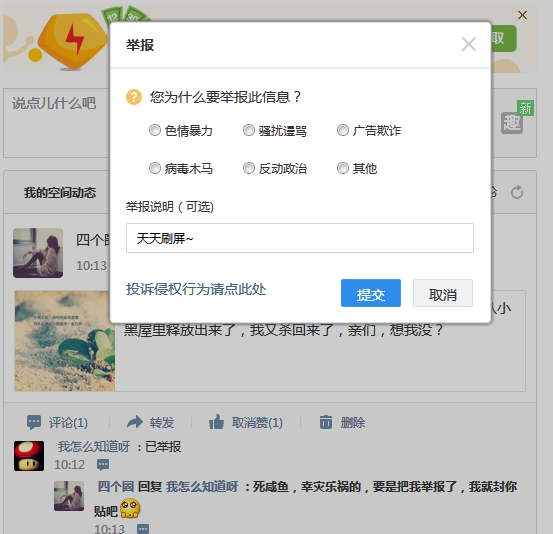Open the 趣 new feature icon

coord(512,123)
